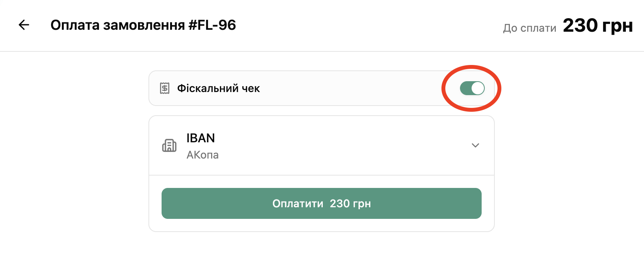Click the 230 грн amount inside pay button
The image size is (644, 273).
pyautogui.click(x=350, y=204)
